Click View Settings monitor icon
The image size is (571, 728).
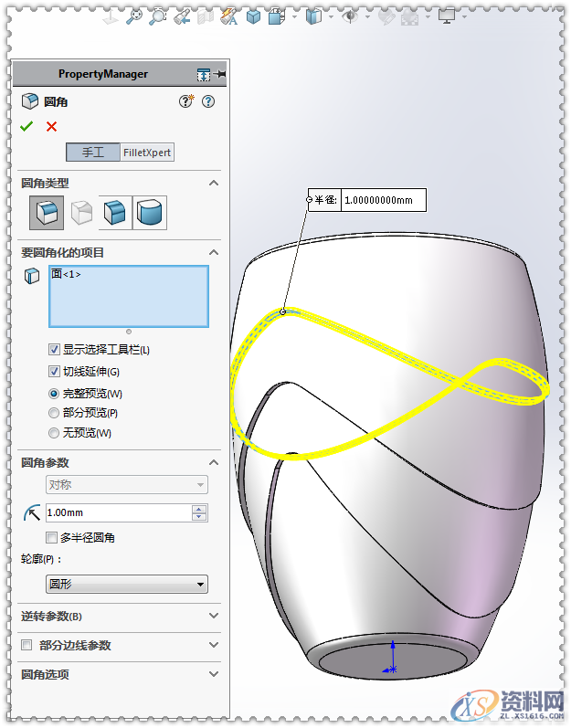point(447,17)
